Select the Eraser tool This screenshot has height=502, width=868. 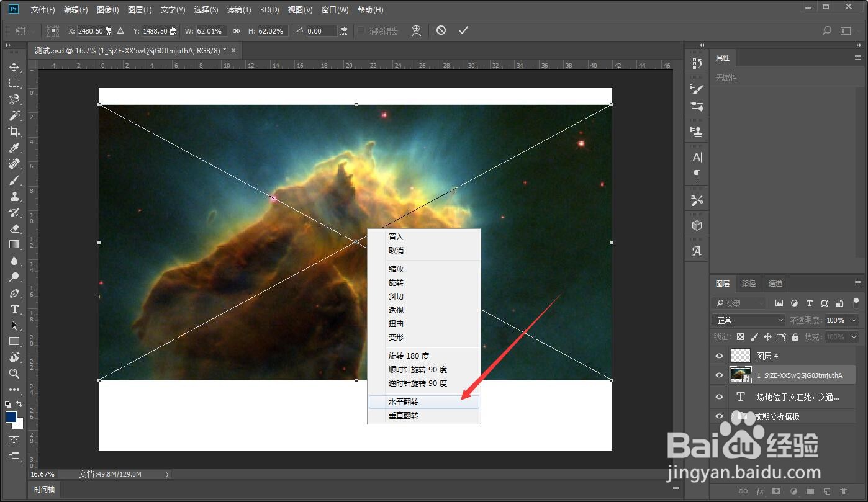14,228
